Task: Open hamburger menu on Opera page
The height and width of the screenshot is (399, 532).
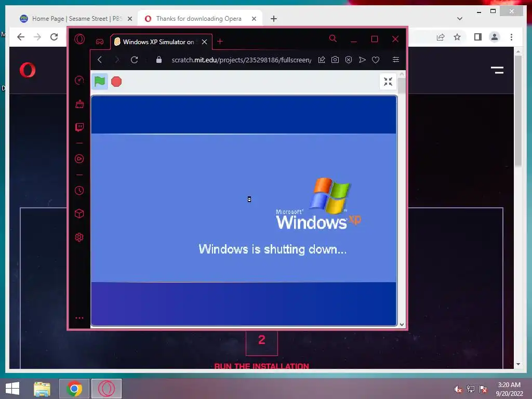Action: pyautogui.click(x=497, y=70)
